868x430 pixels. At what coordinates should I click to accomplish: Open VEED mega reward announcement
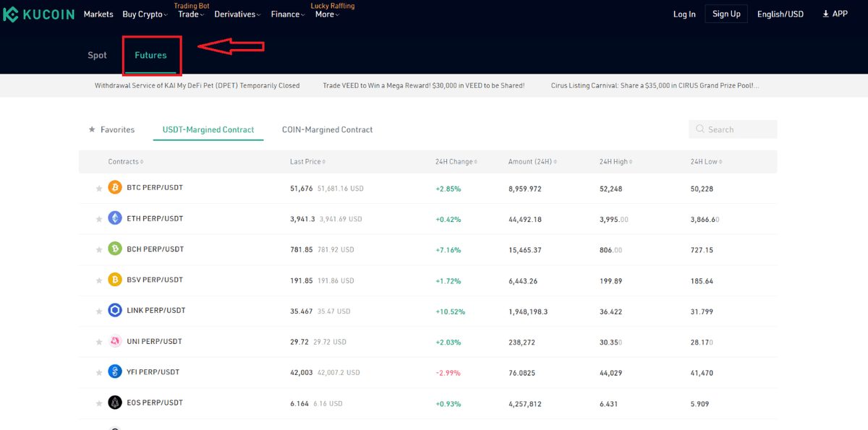424,85
